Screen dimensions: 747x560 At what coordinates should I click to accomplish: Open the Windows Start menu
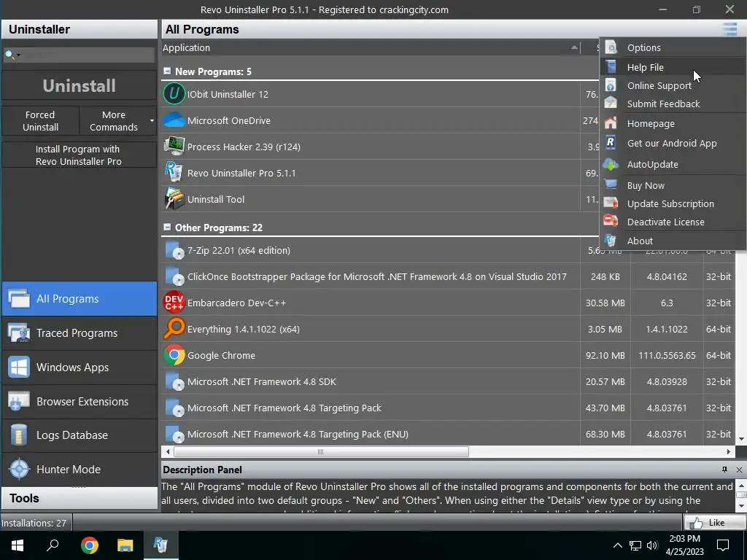18,545
